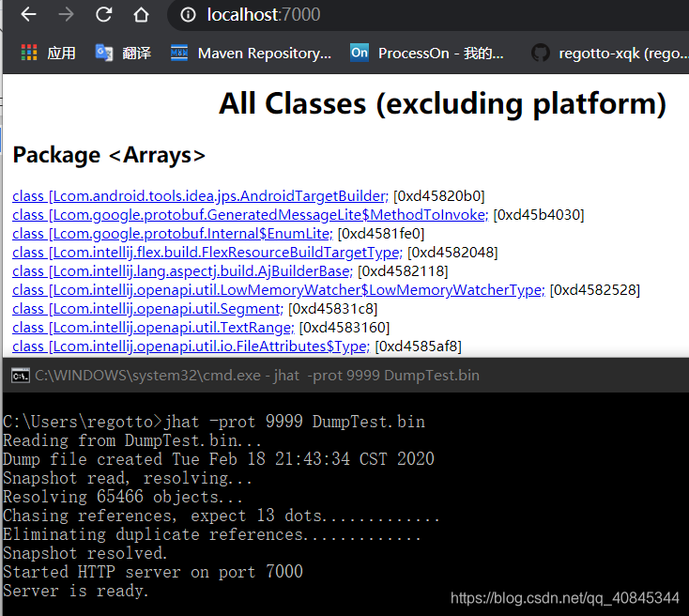Image resolution: width=689 pixels, height=616 pixels.
Task: Click 'Chasing references' console line
Action: click(221, 516)
